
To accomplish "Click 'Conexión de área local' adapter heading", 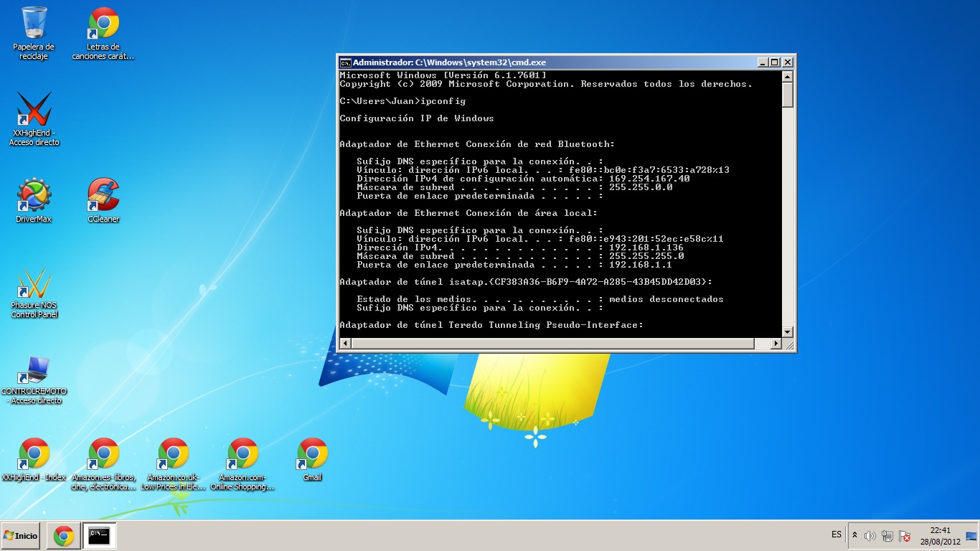I will pyautogui.click(x=468, y=213).
